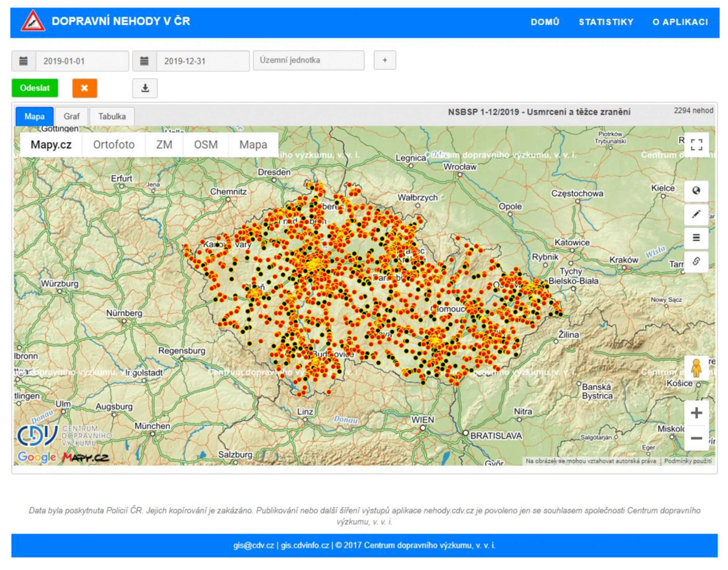Switch to Ortofoto base layer
The height and width of the screenshot is (570, 728).
tap(114, 145)
